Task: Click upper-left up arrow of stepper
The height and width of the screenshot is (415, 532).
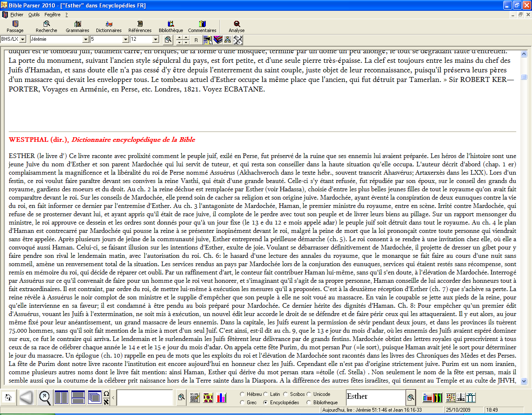Action: [x=180, y=37]
